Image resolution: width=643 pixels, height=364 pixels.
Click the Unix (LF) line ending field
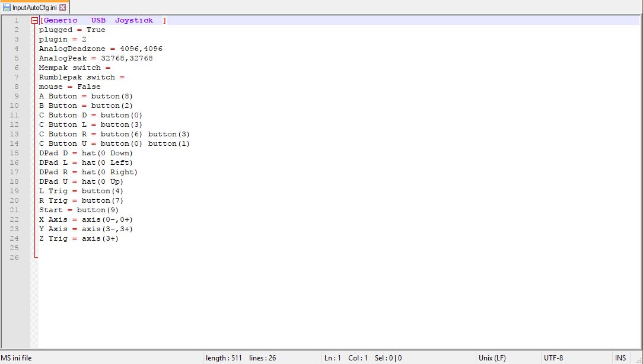(x=492, y=357)
